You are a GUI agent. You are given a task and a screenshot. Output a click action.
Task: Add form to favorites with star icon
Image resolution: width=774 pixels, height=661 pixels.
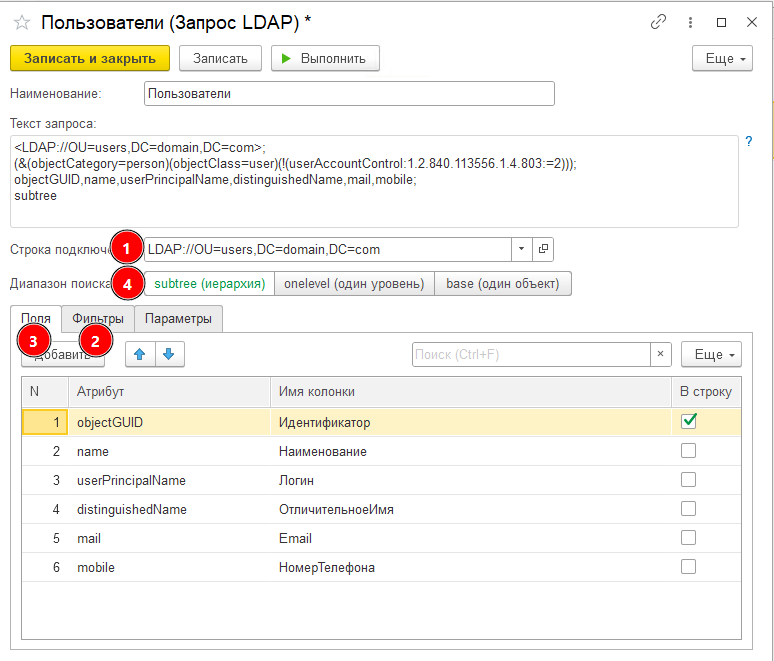tap(22, 23)
